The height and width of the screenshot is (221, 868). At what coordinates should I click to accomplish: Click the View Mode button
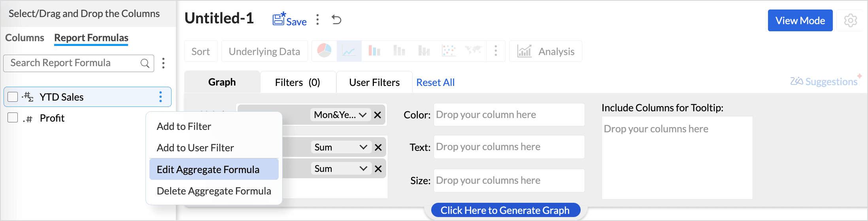tap(800, 21)
